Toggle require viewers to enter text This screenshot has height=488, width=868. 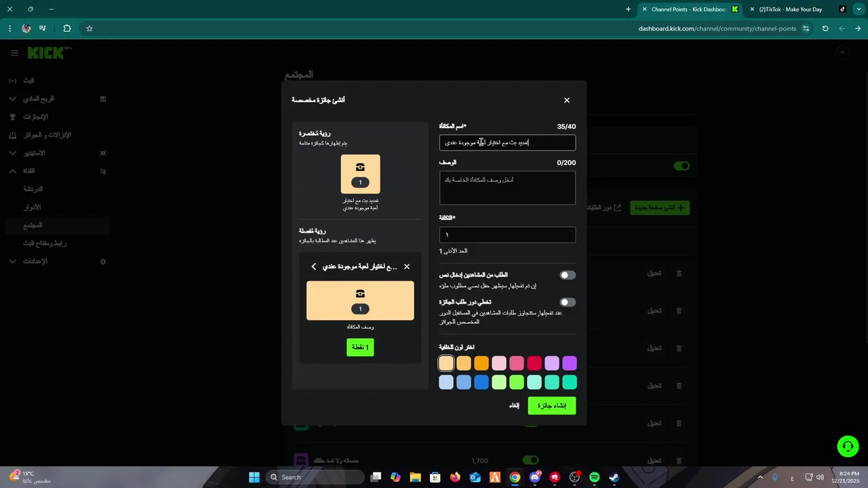click(568, 275)
